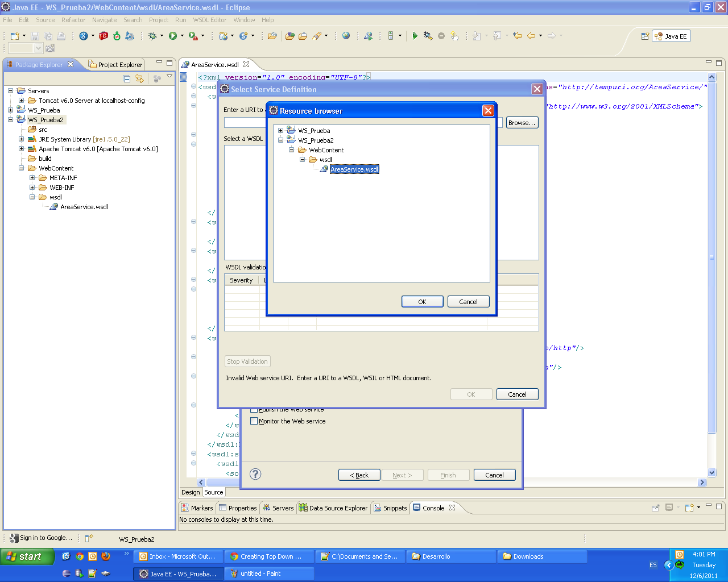Click the blue Google 'g' toolbar icon
The width and height of the screenshot is (728, 582).
pyautogui.click(x=84, y=36)
